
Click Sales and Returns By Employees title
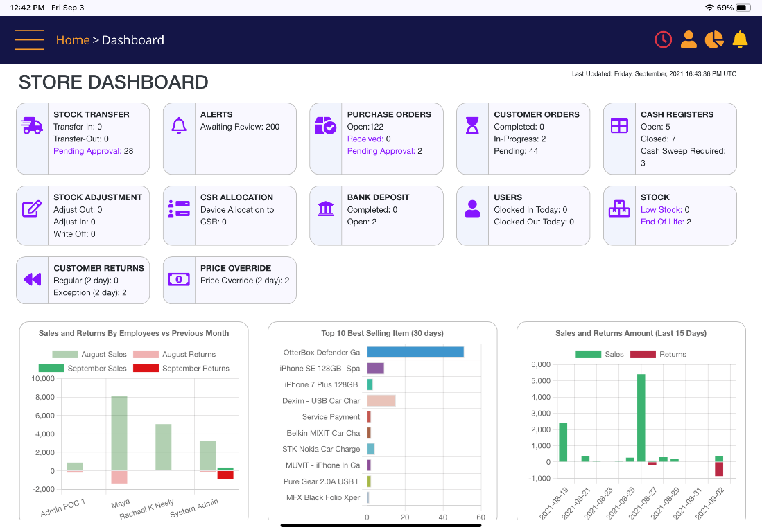point(134,333)
